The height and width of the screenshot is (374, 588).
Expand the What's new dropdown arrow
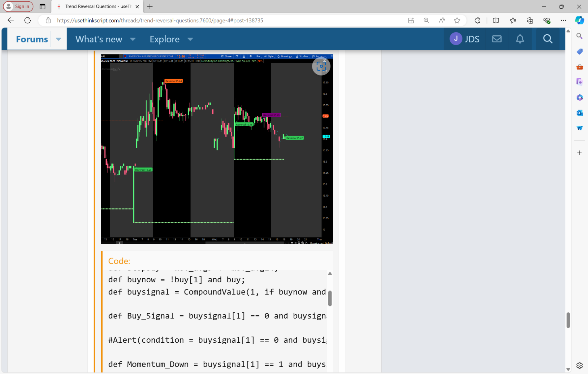[133, 39]
